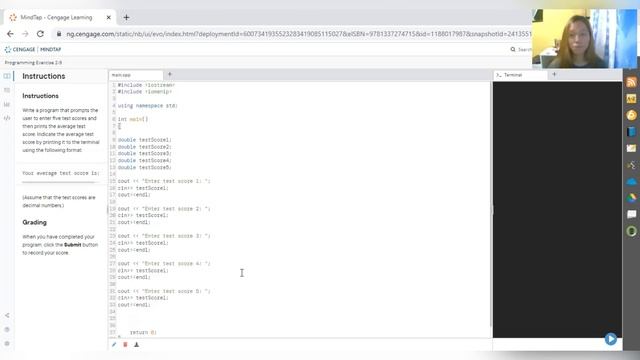Click the 'Your average test score is:' format text
The width and height of the screenshot is (640, 360).
(x=61, y=173)
